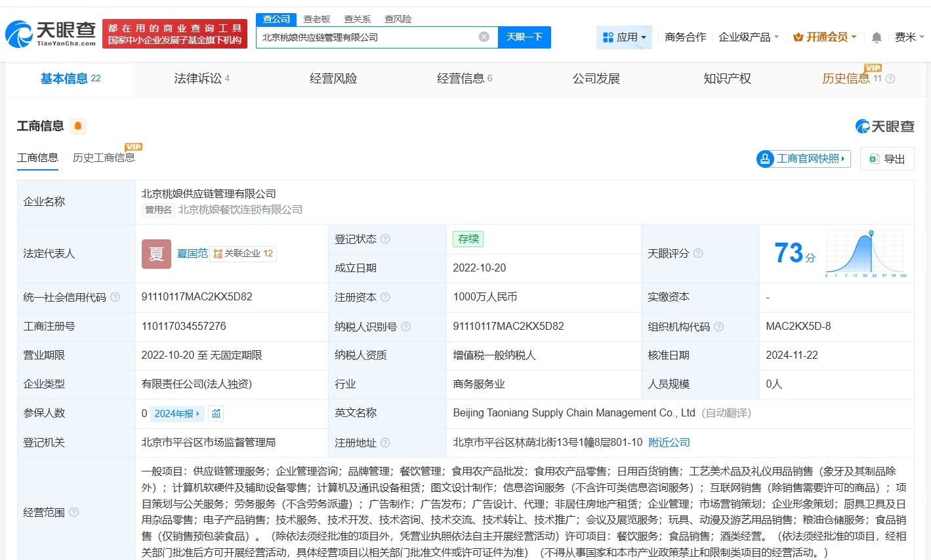
Task: Open the chart icon next to 2024年报
Action: point(215,413)
